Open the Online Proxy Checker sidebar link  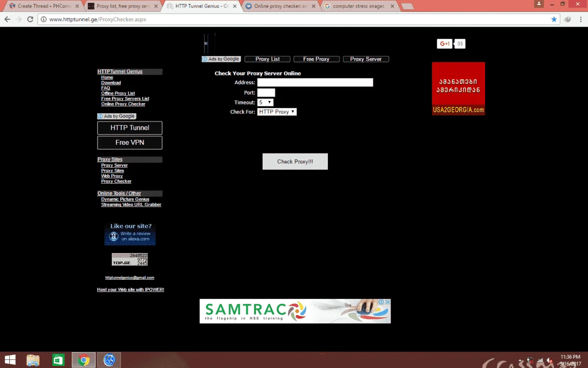click(x=123, y=104)
